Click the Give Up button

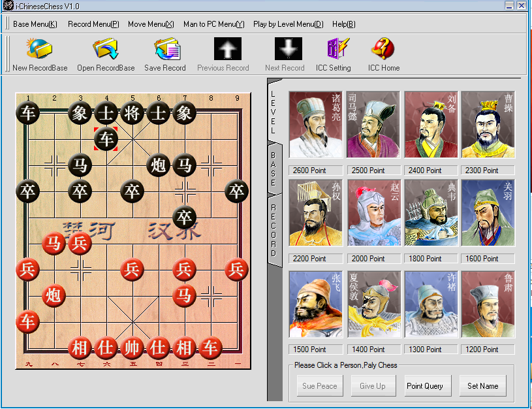point(373,386)
